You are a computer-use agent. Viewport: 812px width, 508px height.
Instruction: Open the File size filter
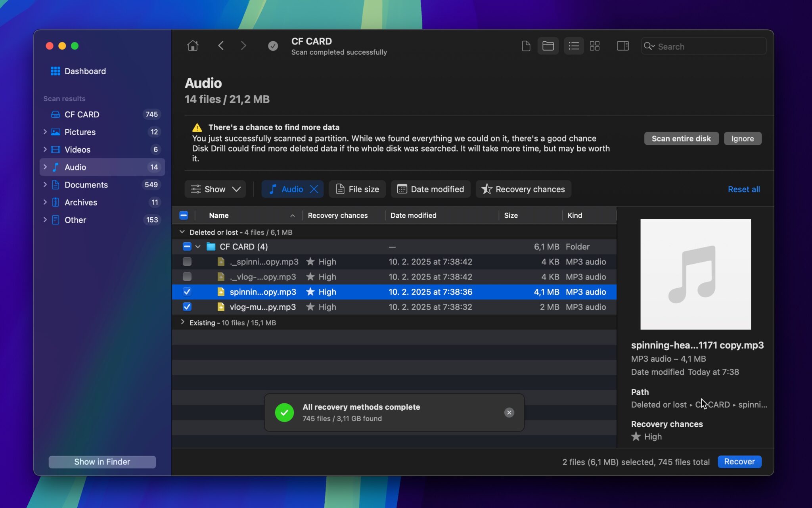pyautogui.click(x=357, y=189)
